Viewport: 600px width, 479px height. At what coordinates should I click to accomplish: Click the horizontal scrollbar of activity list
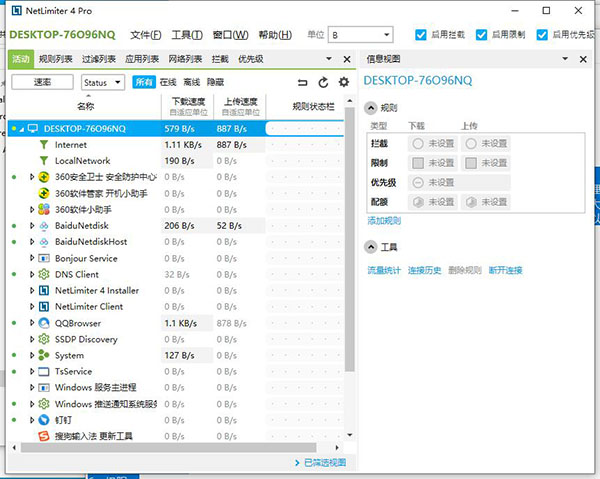pos(168,447)
